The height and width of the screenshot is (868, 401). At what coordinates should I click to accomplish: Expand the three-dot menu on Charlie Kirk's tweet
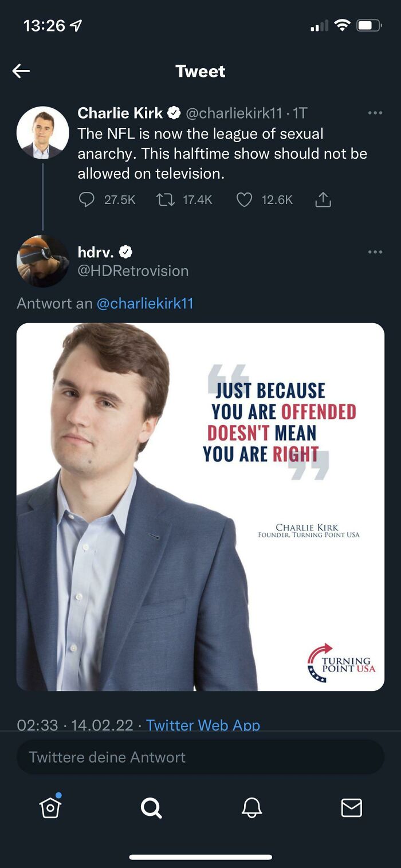point(375,113)
